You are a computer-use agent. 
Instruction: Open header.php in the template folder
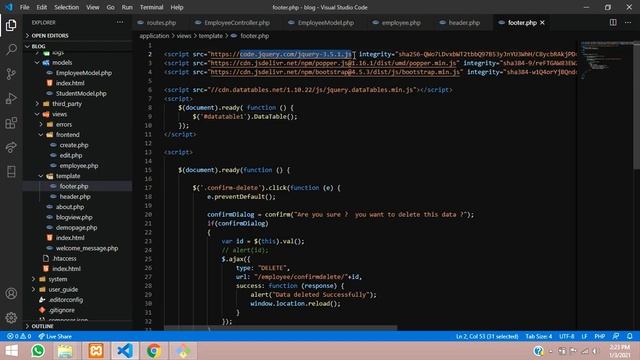point(75,197)
